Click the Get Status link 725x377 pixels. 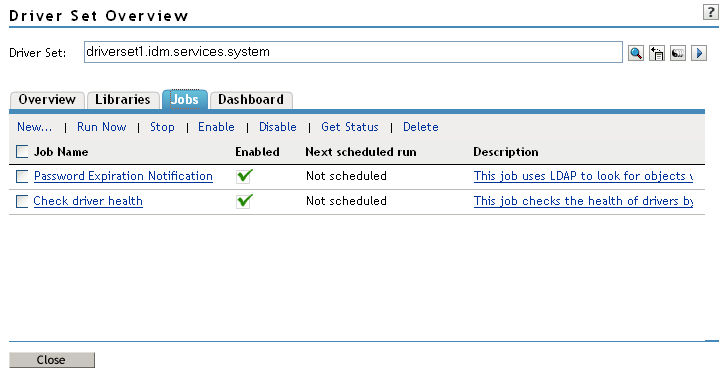click(350, 127)
